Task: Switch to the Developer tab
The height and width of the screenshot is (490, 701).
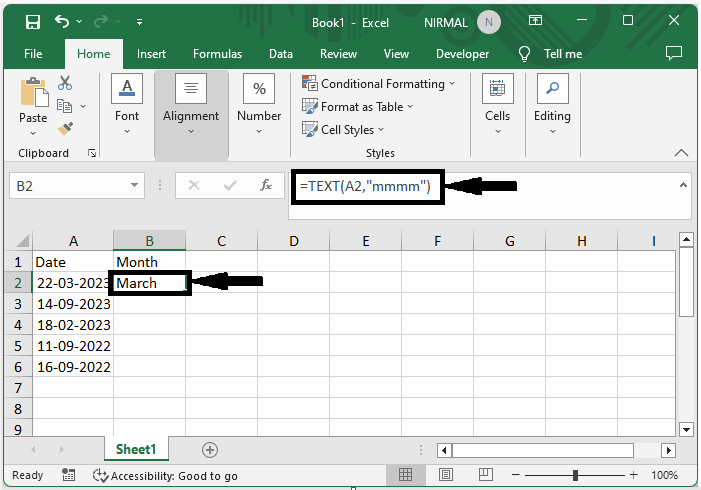Action: 462,54
